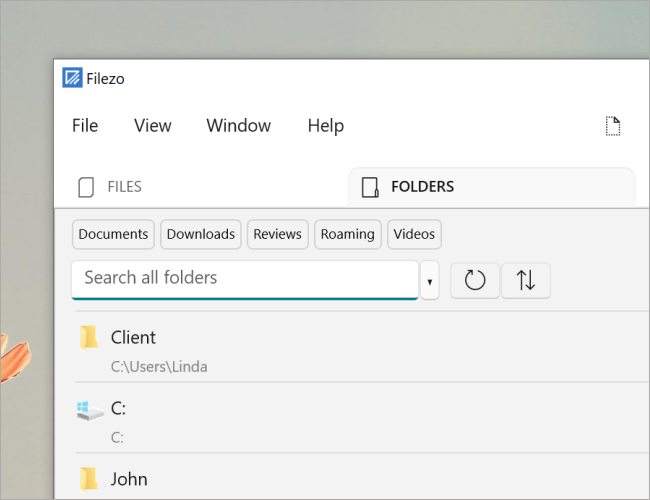Viewport: 650px width, 500px height.
Task: Click the C: drive icon
Action: (x=89, y=409)
